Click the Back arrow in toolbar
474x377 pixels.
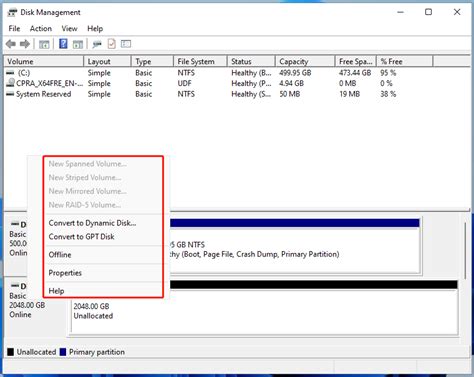coord(11,44)
